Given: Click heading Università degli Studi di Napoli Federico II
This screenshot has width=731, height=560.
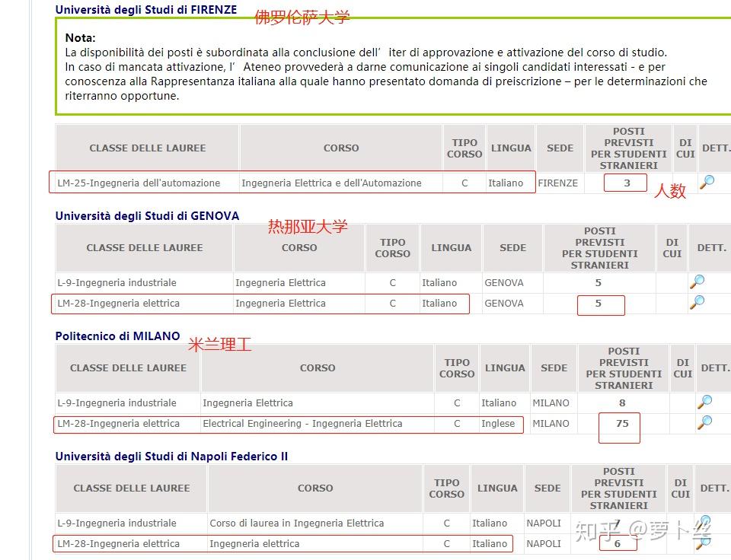Looking at the screenshot, I should pos(171,456).
